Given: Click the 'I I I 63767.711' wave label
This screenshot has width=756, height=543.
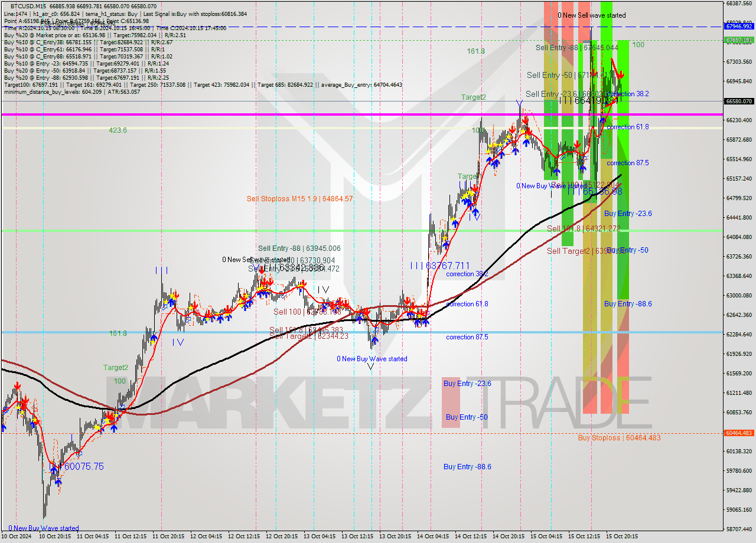Looking at the screenshot, I should click(x=440, y=266).
